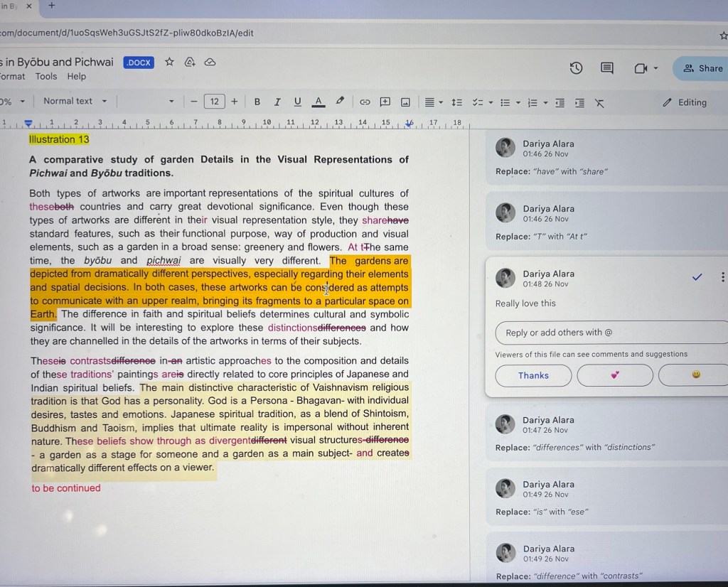Star the document
This screenshot has height=587, width=728.
[169, 63]
